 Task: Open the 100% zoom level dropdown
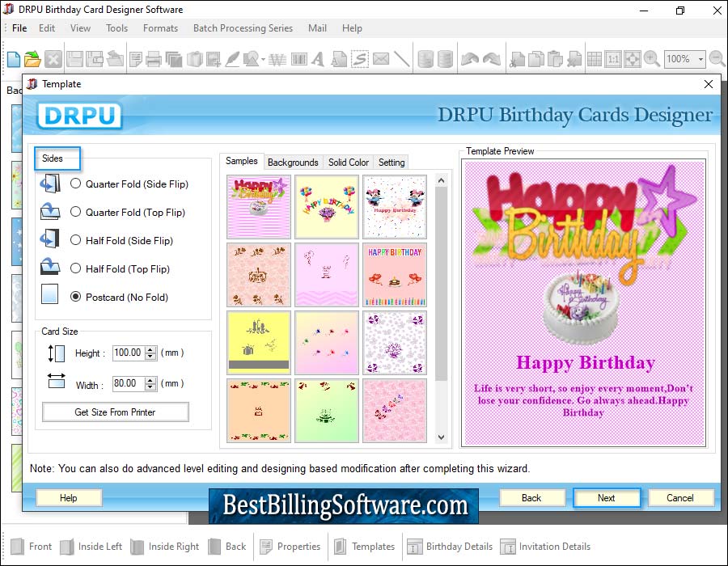pyautogui.click(x=698, y=59)
